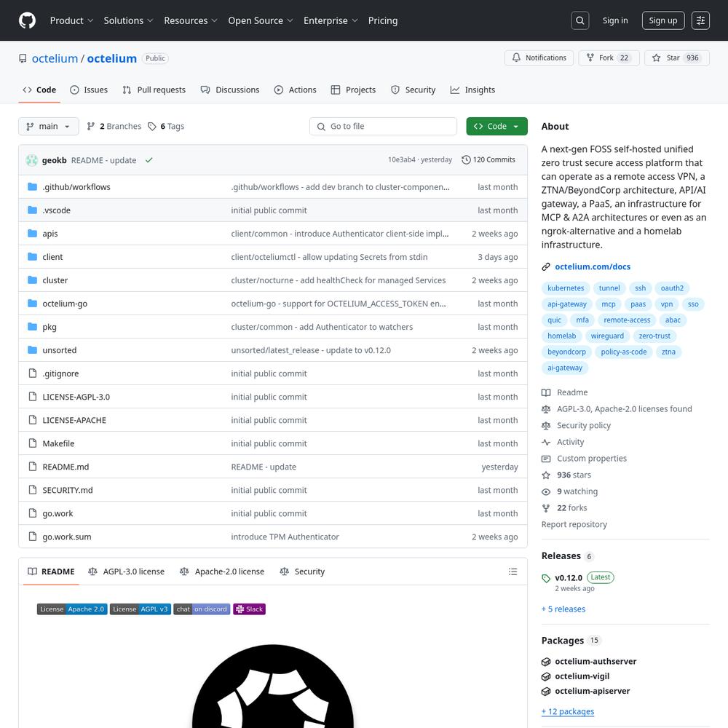Click the + 12 packages link
Screen dimensions: 728x728
(568, 711)
